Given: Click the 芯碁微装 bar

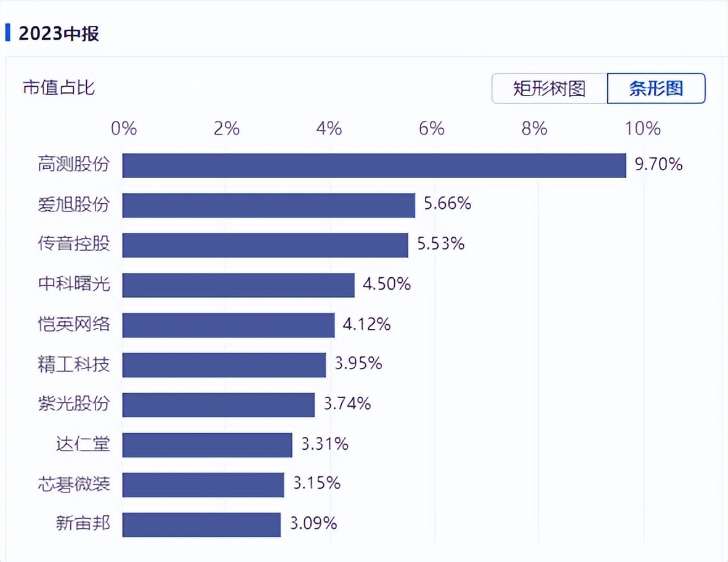Looking at the screenshot, I should pos(203,485).
